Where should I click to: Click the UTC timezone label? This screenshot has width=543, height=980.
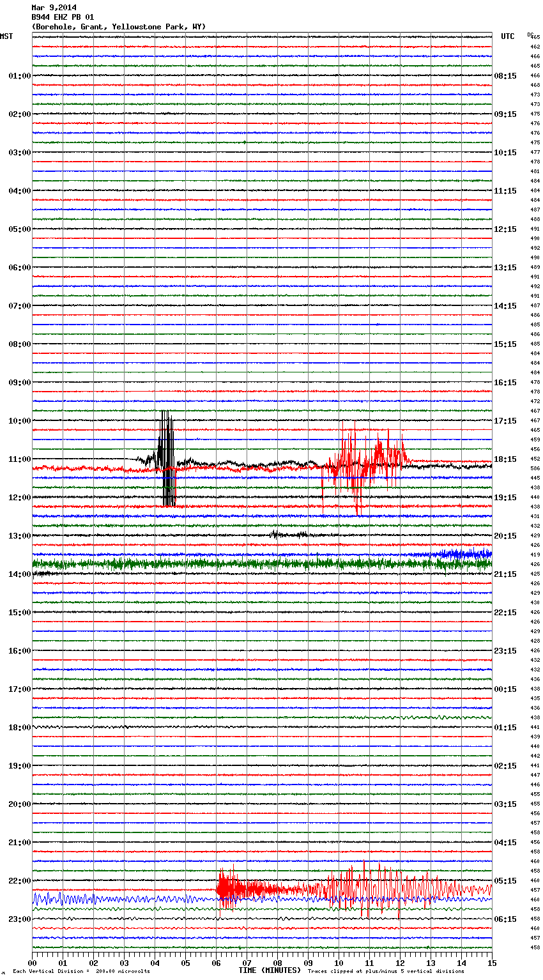tap(507, 36)
